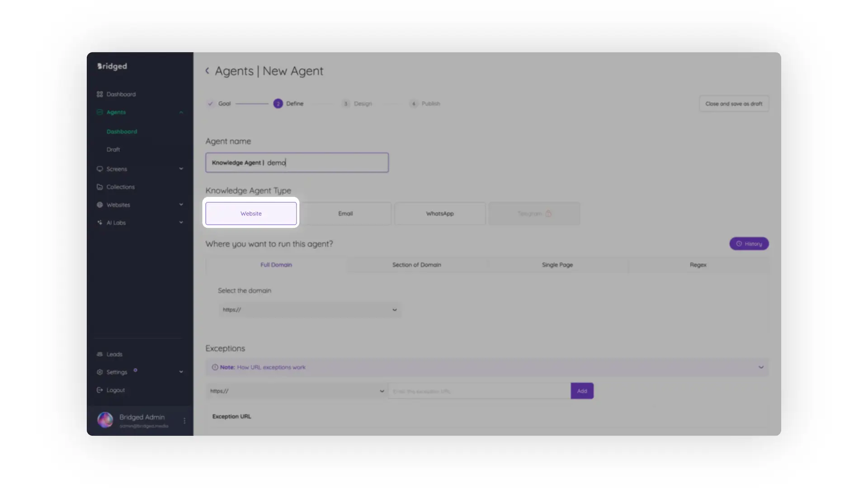Click the Agent name input field
Screen dimensions: 868x488
click(297, 163)
